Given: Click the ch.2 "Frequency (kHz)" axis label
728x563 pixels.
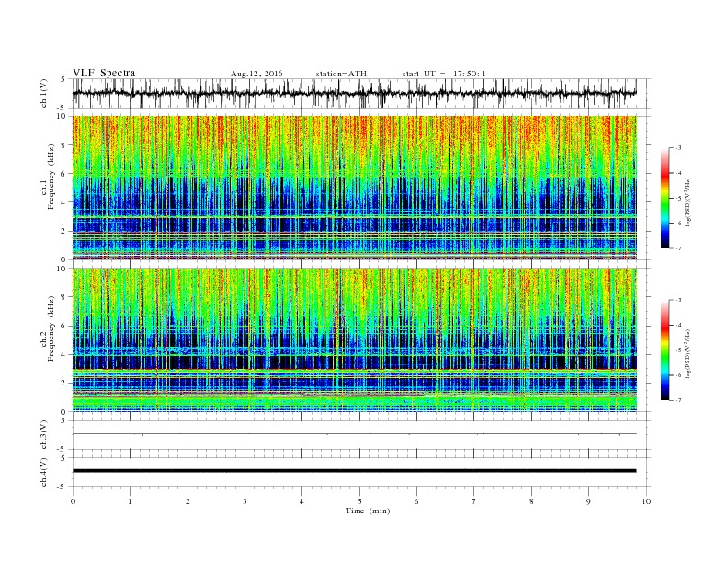Looking at the screenshot, I should pyautogui.click(x=51, y=329).
